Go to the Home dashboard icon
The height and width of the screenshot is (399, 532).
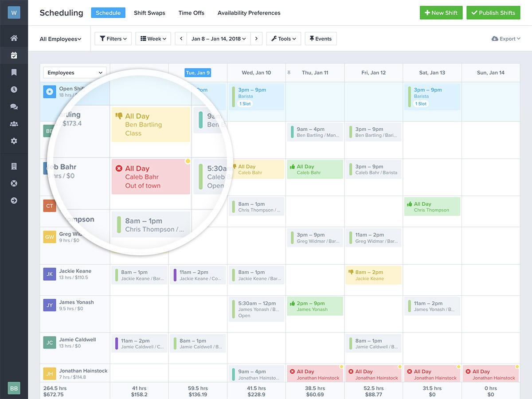pos(14,38)
